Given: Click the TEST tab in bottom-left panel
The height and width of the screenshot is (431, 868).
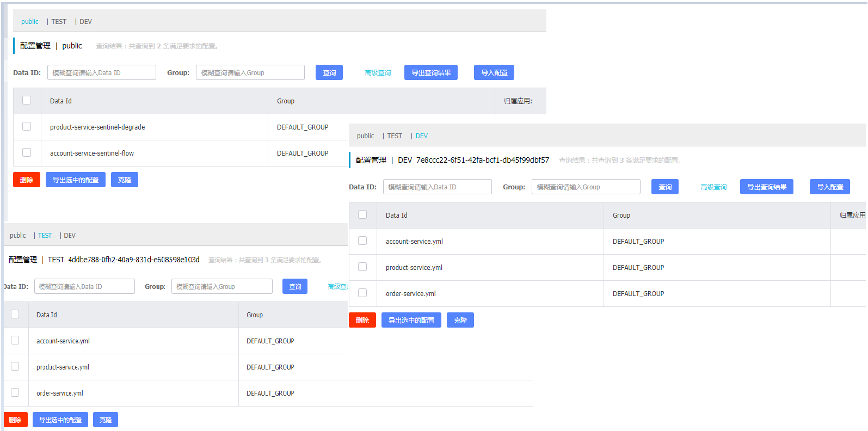Looking at the screenshot, I should tap(45, 236).
